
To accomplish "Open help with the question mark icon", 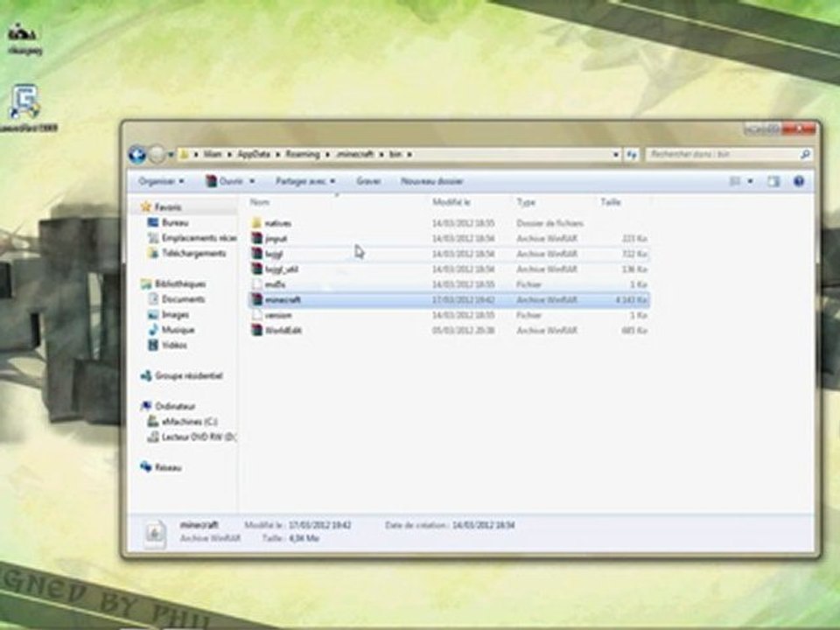I will [799, 182].
